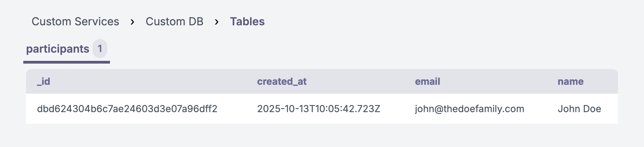
Task: Click the participants count badge
Action: 100,49
